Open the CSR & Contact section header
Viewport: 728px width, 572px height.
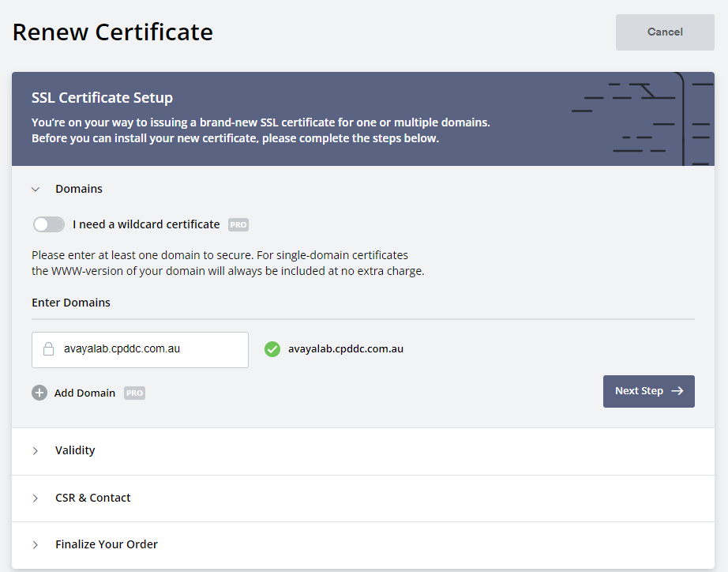pyautogui.click(x=363, y=498)
